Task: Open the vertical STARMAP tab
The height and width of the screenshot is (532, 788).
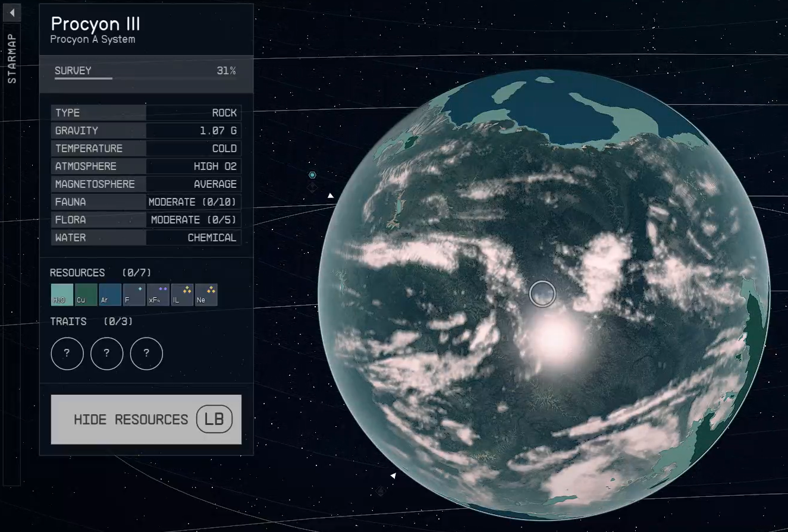Action: click(12, 58)
